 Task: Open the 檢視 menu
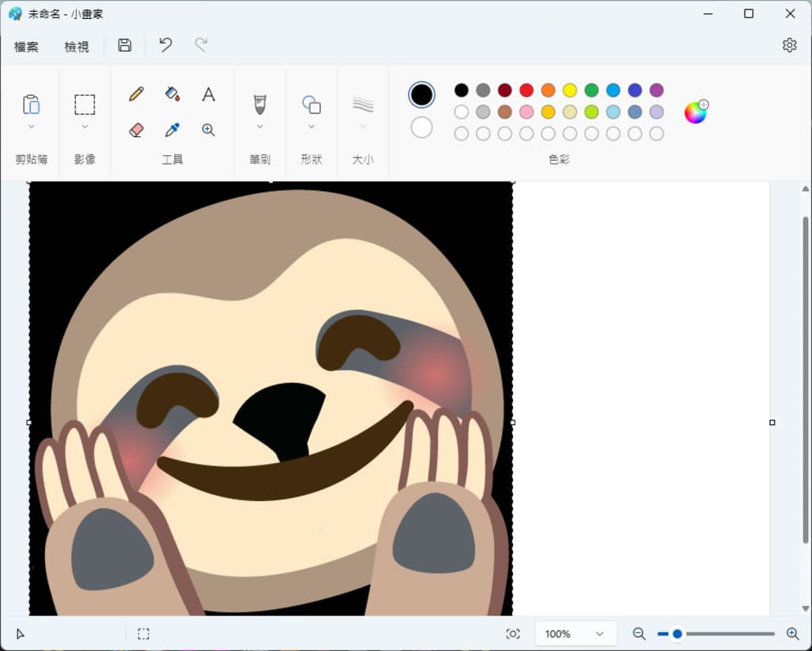pos(77,47)
